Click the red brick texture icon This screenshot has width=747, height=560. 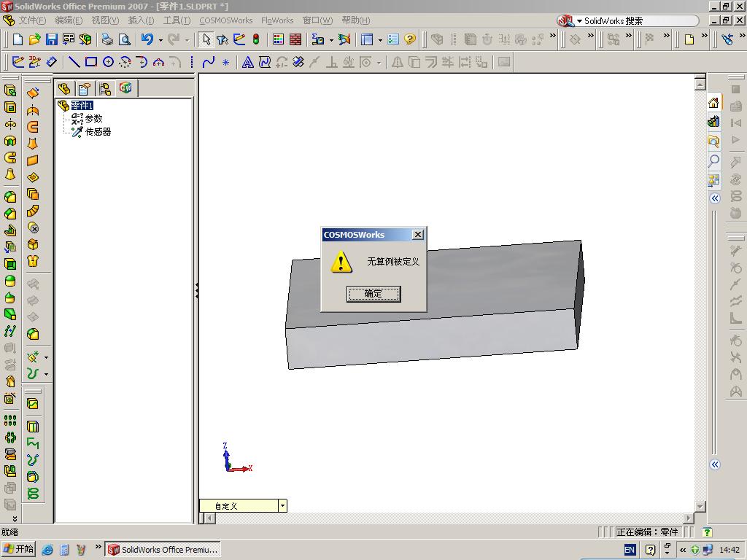coord(295,39)
